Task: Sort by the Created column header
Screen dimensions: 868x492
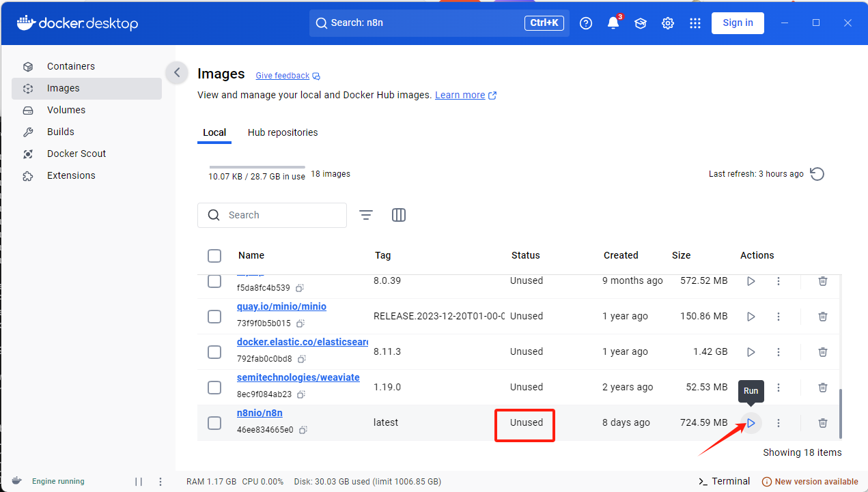Action: pos(621,255)
